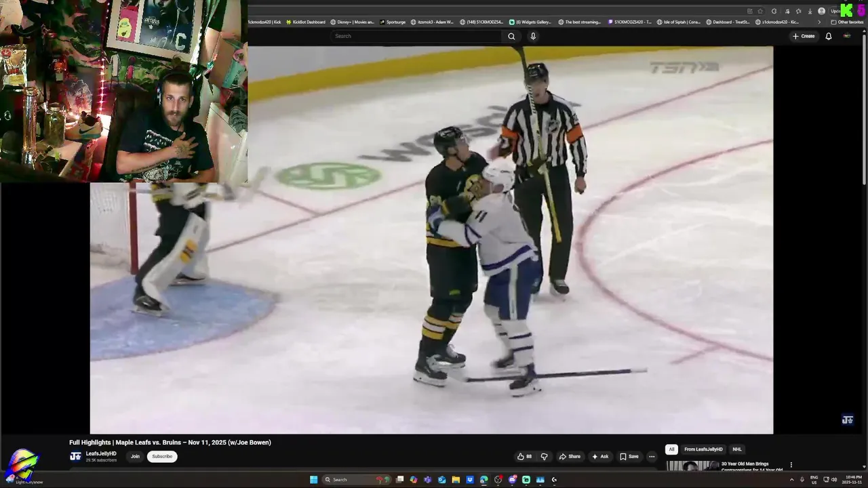Screen dimensions: 868x488
Task: Select the All filter chip
Action: [x=671, y=449]
